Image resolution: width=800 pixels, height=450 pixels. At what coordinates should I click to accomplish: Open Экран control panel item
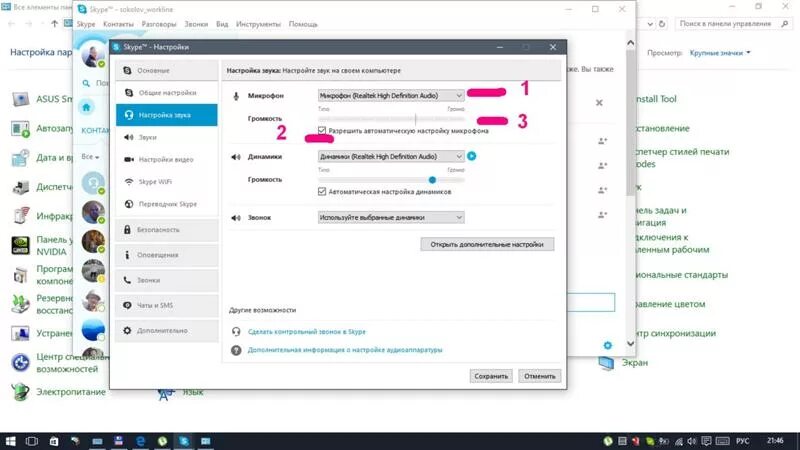pyautogui.click(x=623, y=363)
